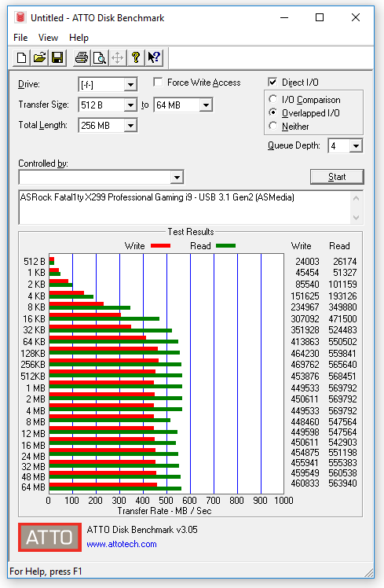Screen dimensions: 384x588
Task: Expand the Drive dropdown
Action: (x=130, y=85)
